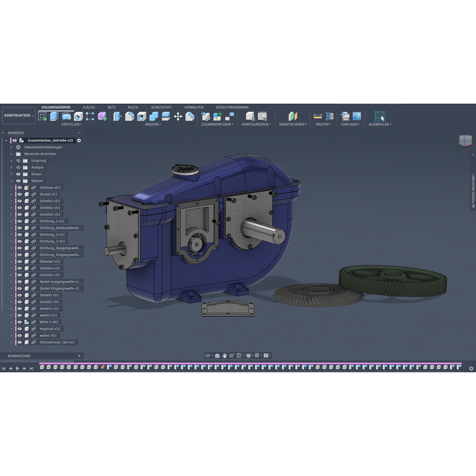This screenshot has width=476, height=476.
Task: Open the AUTODESK ASSISTANT side panel
Action: point(473,191)
